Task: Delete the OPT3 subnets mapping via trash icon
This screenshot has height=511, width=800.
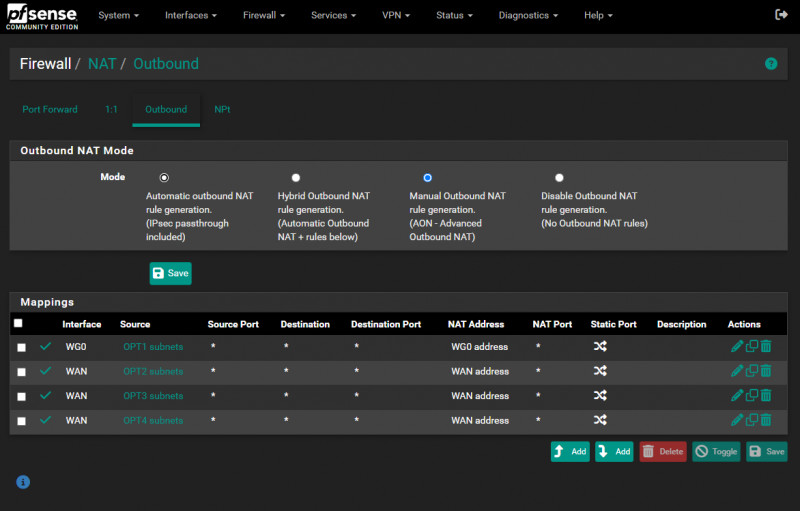Action: pos(766,395)
